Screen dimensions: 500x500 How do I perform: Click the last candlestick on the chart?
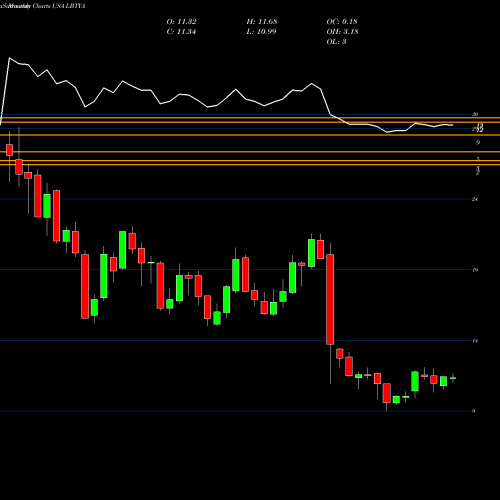tap(453, 378)
